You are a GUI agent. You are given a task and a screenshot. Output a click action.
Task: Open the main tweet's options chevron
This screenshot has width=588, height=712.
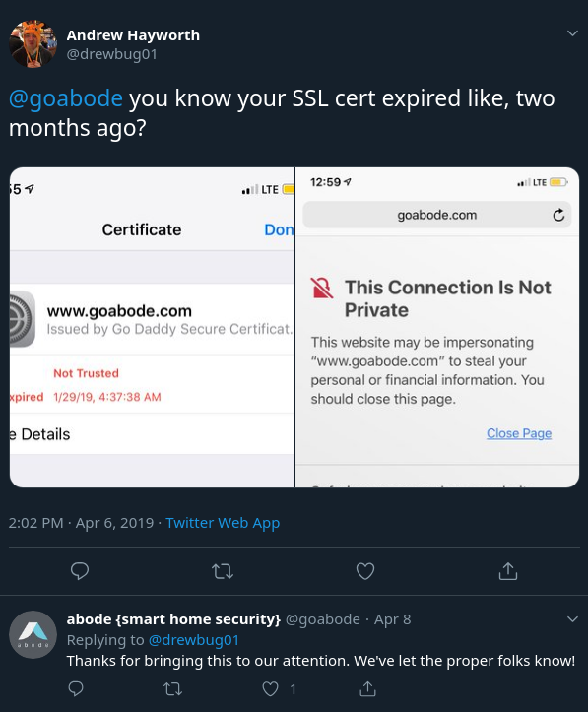[x=572, y=33]
